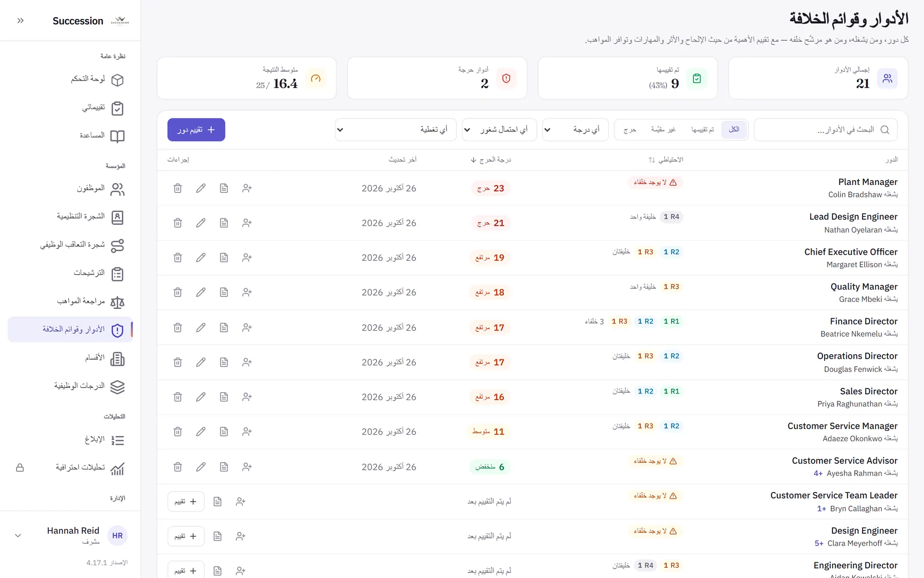The height and width of the screenshot is (578, 924).
Task: Sort by درجة الحرج column
Action: point(491,160)
